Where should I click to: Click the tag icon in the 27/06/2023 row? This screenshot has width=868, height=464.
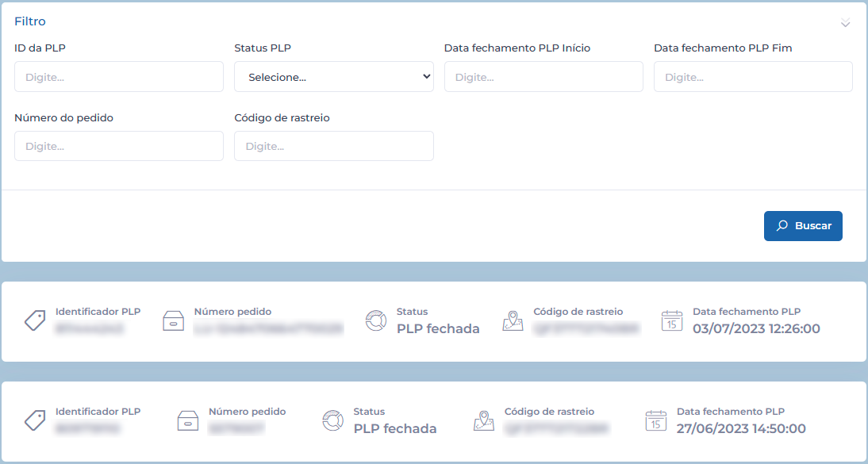pos(35,421)
